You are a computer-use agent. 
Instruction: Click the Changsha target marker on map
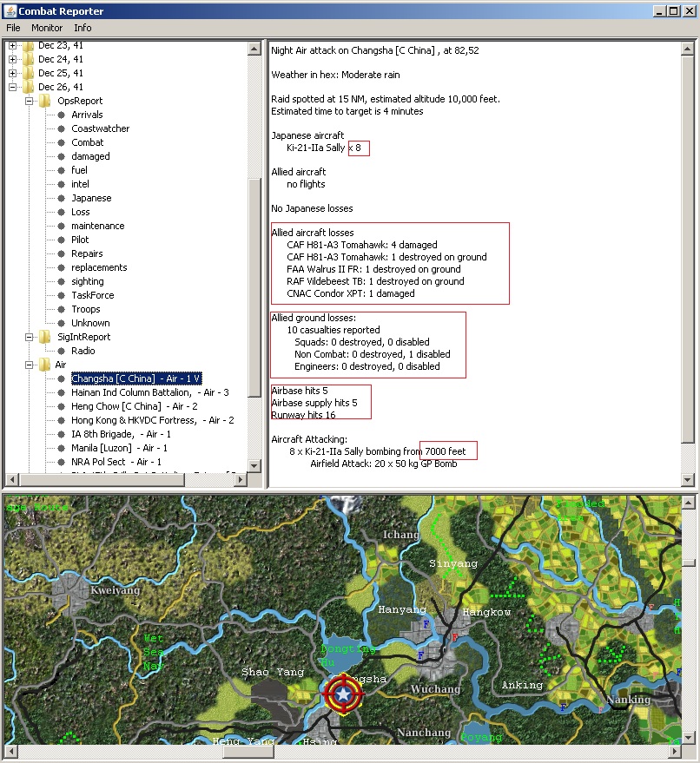(x=343, y=694)
